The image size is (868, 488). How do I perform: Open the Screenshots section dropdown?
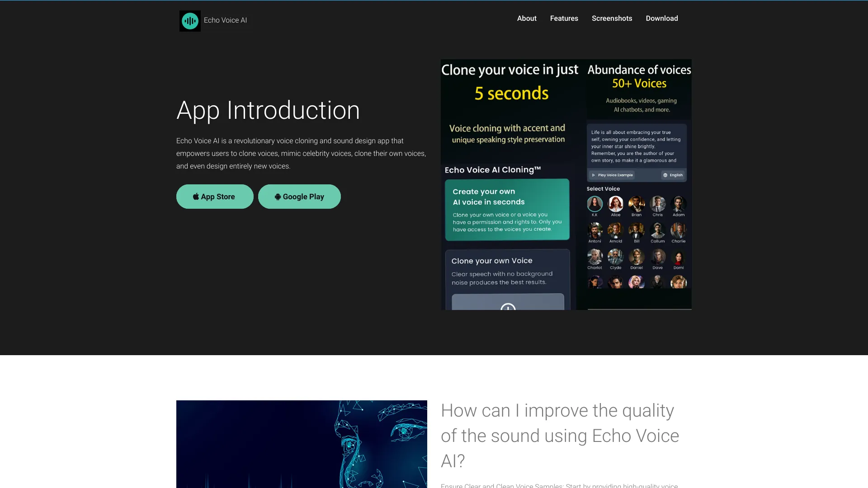pyautogui.click(x=612, y=18)
